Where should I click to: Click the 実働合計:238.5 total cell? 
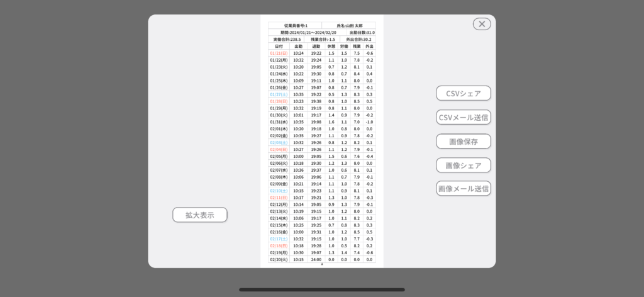[287, 40]
